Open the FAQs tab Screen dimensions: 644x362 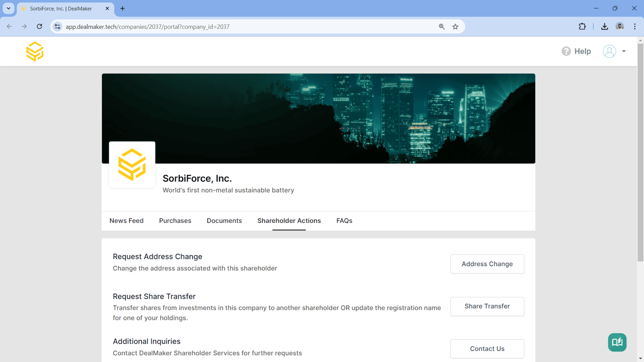344,221
